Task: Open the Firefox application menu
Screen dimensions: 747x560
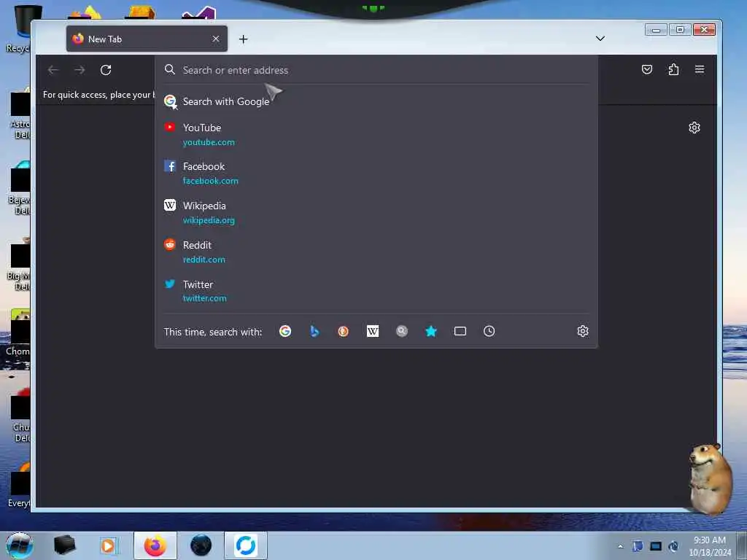Action: [x=700, y=69]
